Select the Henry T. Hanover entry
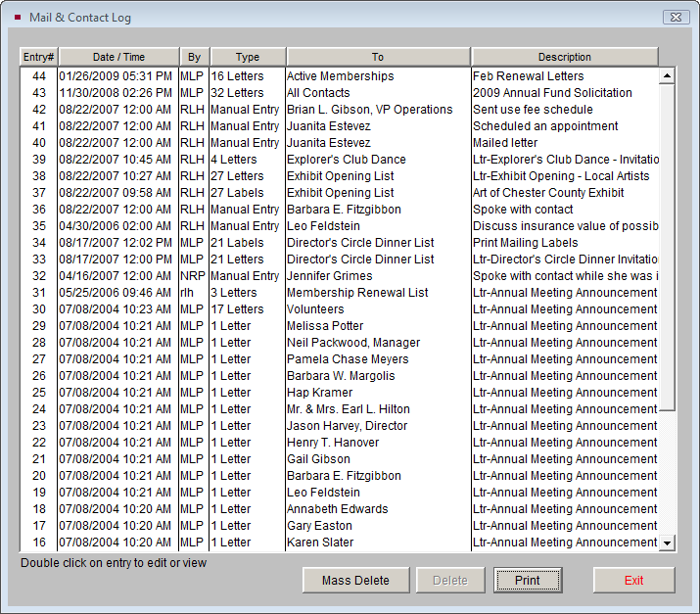This screenshot has width=700, height=614. tap(340, 443)
